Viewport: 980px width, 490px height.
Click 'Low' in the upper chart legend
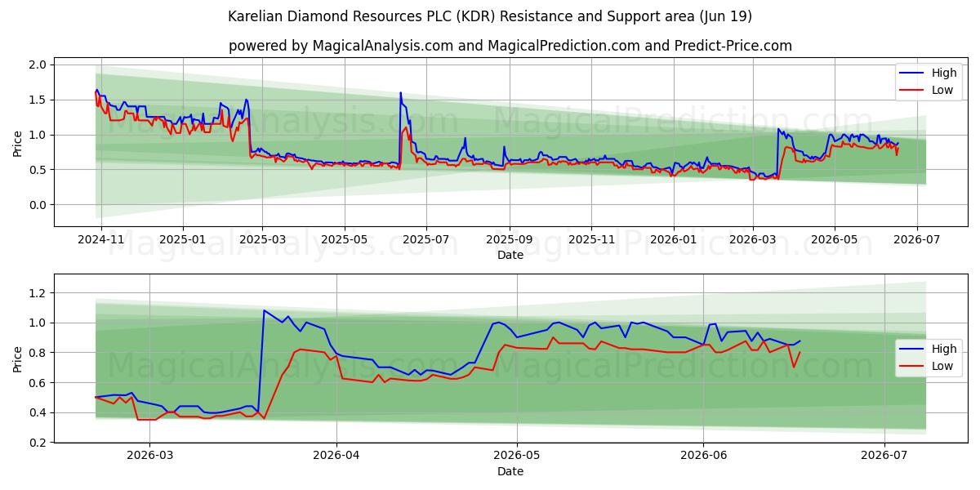pos(942,90)
